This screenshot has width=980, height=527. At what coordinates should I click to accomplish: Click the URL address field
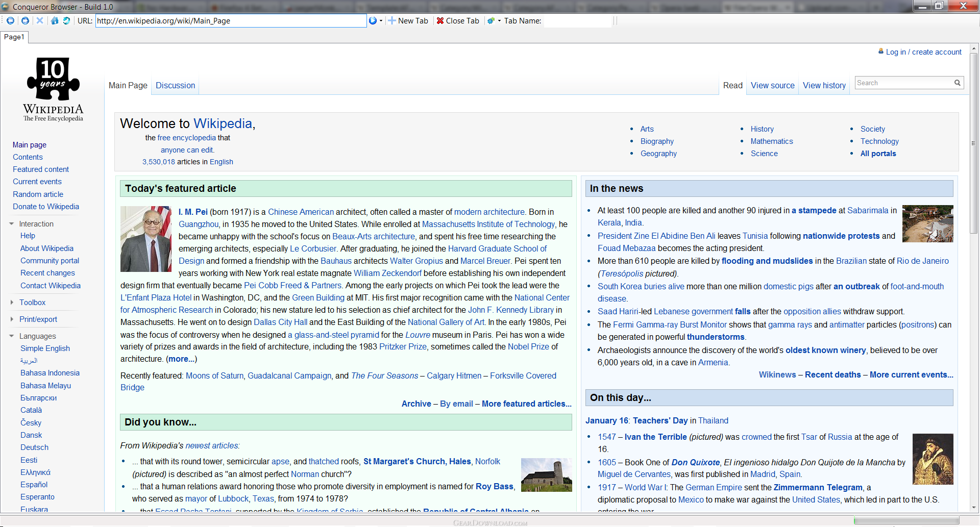[x=231, y=20]
